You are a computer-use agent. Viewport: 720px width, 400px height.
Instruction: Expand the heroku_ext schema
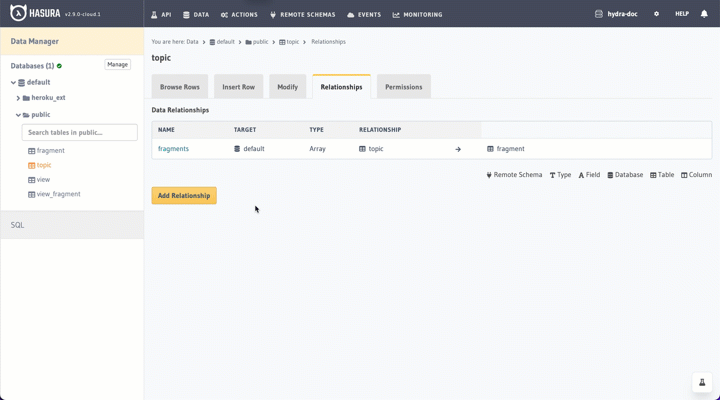pyautogui.click(x=18, y=98)
